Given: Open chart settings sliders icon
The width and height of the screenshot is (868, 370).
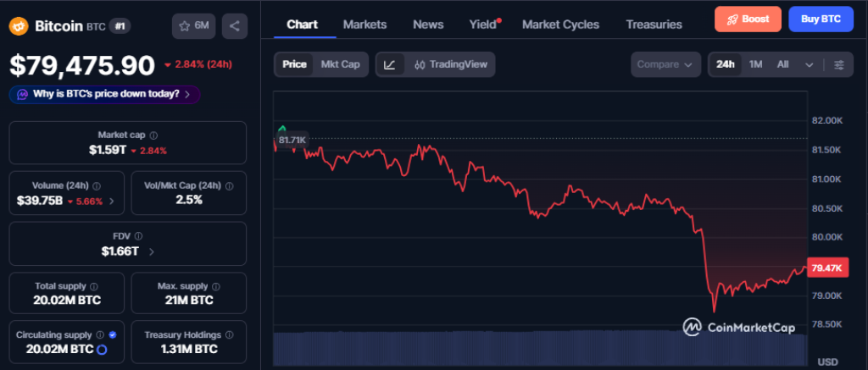Looking at the screenshot, I should tap(839, 64).
